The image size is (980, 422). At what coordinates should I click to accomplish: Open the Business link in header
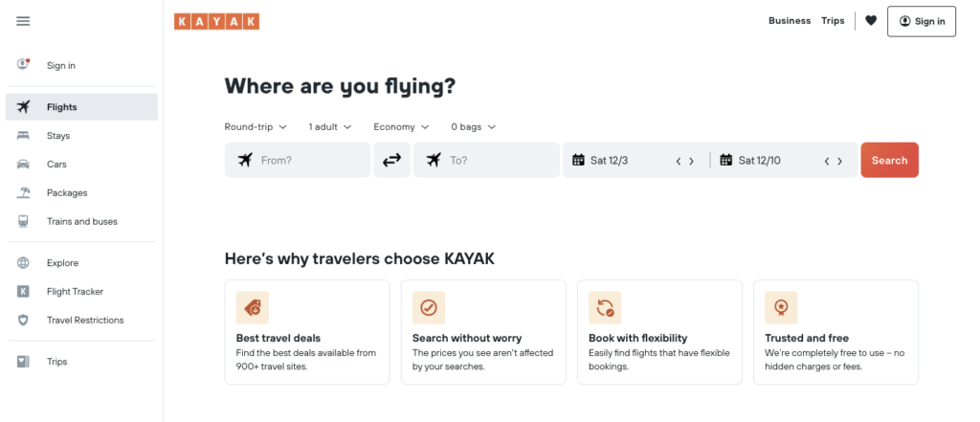[x=790, y=21]
